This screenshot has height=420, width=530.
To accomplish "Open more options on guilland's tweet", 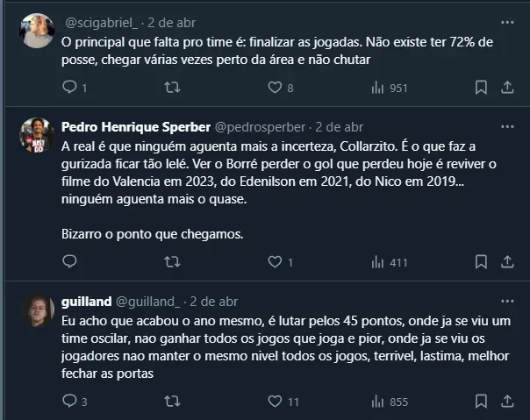I will [507, 301].
